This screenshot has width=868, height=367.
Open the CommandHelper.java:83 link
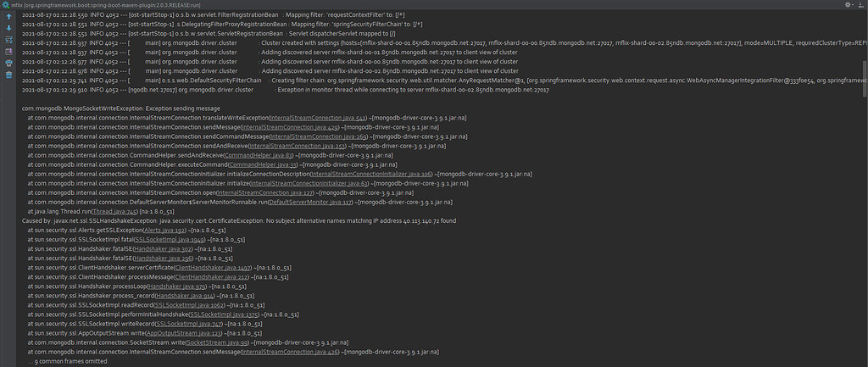coord(259,156)
